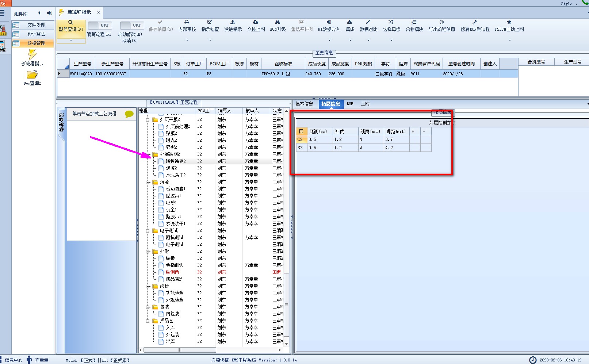Open the Style menu
Image resolution: width=589 pixels, height=364 pixels.
[x=569, y=4]
